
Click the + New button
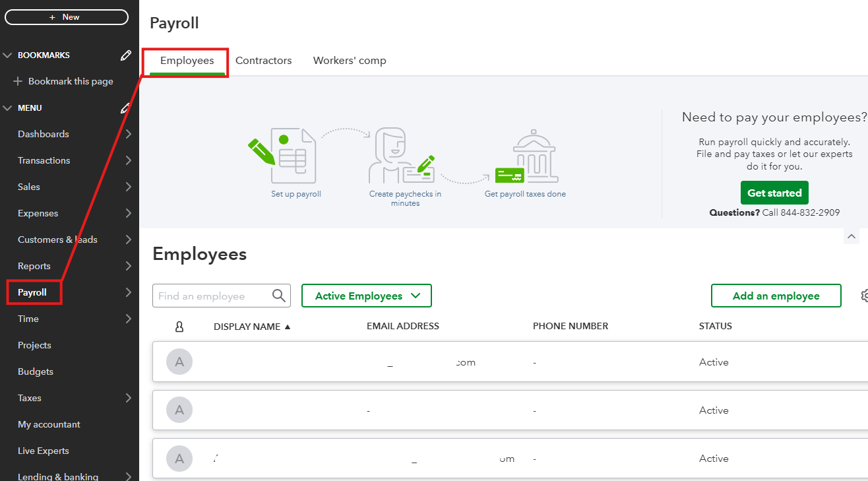pyautogui.click(x=67, y=17)
